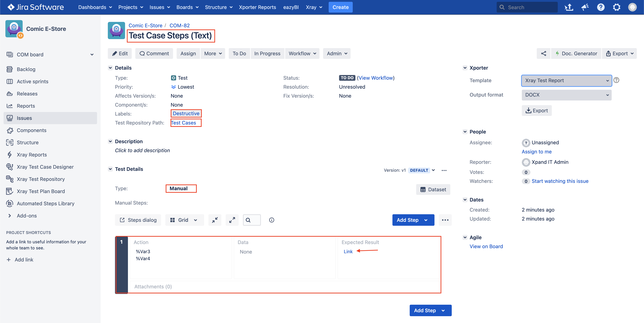Click the Destructive label link
Screen dimensions: 644x323
[x=186, y=113]
